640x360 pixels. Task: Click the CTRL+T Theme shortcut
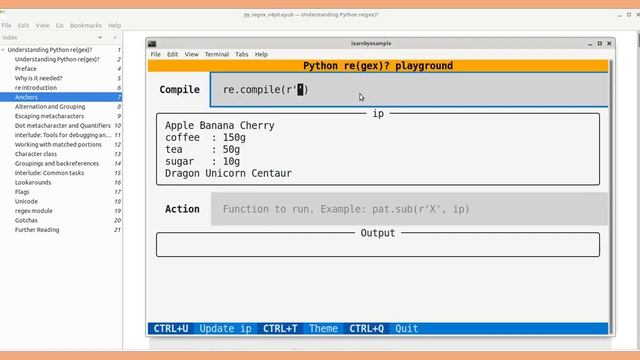pos(300,329)
